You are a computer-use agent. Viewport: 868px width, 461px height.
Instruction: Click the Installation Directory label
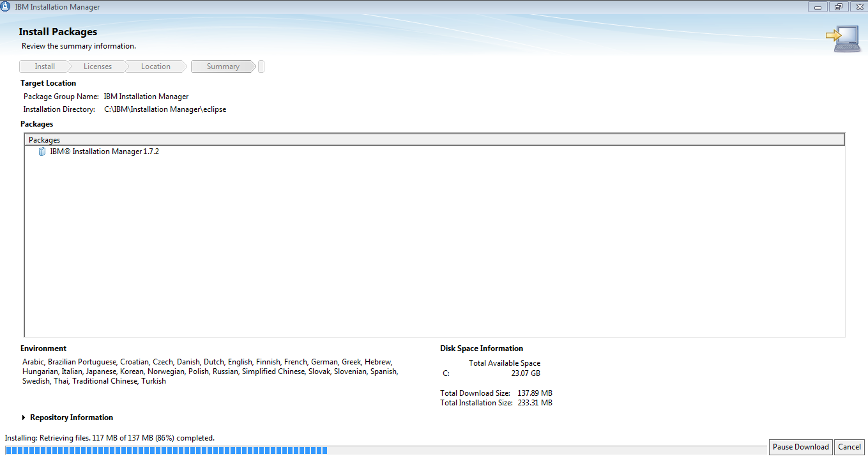(x=59, y=109)
